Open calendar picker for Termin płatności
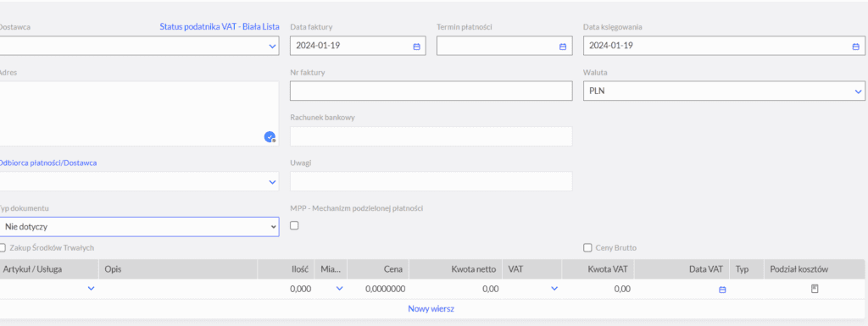 (x=563, y=47)
